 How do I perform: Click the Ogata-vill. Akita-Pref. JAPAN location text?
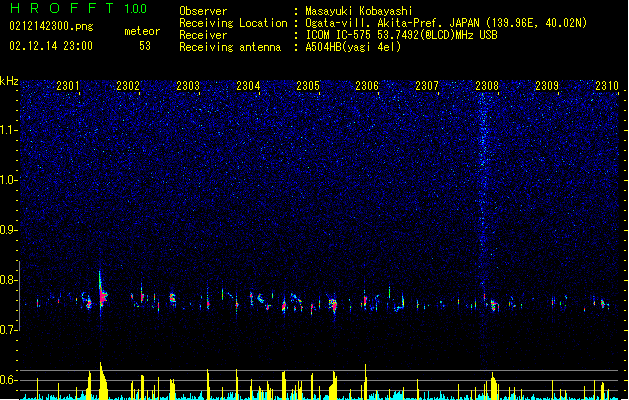click(x=446, y=23)
